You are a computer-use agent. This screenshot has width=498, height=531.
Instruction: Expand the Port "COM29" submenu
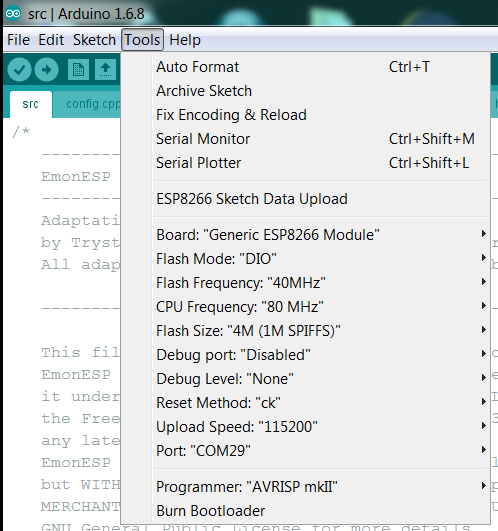coord(305,451)
